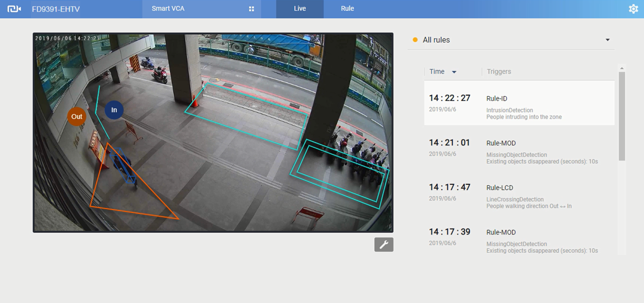Toggle the Time sort order arrow
Screen dimensions: 644x303
454,72
